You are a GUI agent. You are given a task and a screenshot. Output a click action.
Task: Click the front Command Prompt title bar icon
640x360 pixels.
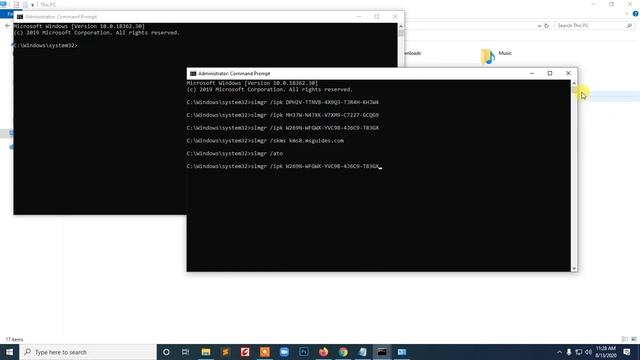pyautogui.click(x=193, y=73)
